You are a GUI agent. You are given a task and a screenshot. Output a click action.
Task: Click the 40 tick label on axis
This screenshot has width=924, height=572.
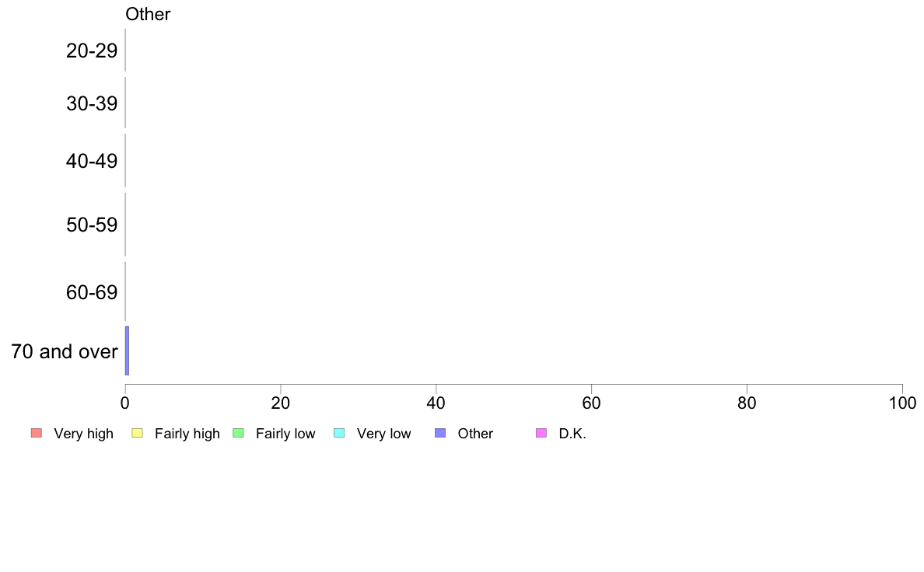click(436, 403)
